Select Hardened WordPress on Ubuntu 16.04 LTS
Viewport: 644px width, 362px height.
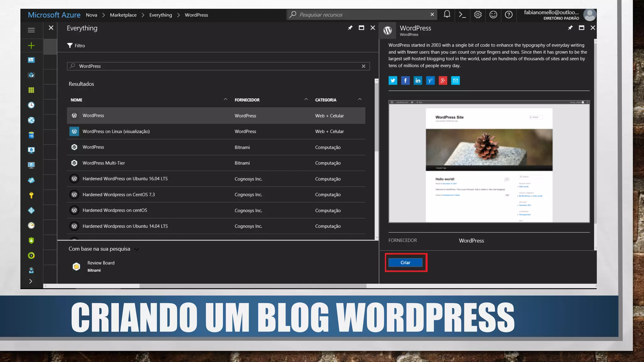point(216,179)
